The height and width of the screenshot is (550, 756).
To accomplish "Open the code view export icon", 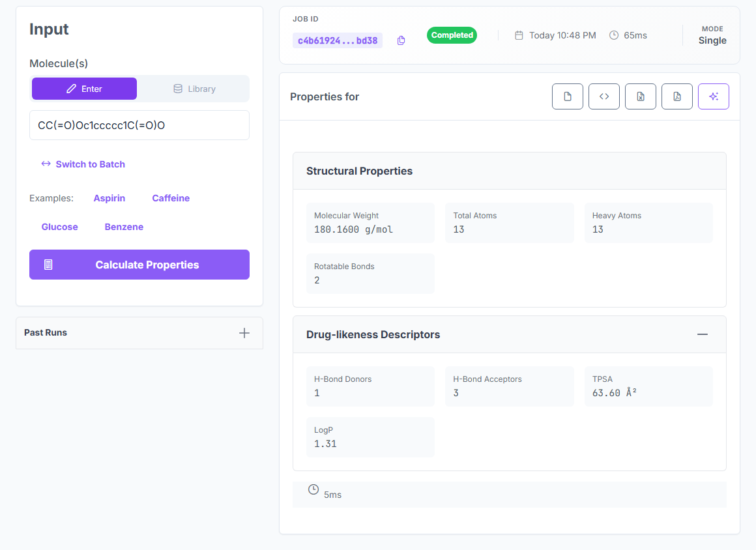I will pyautogui.click(x=604, y=96).
